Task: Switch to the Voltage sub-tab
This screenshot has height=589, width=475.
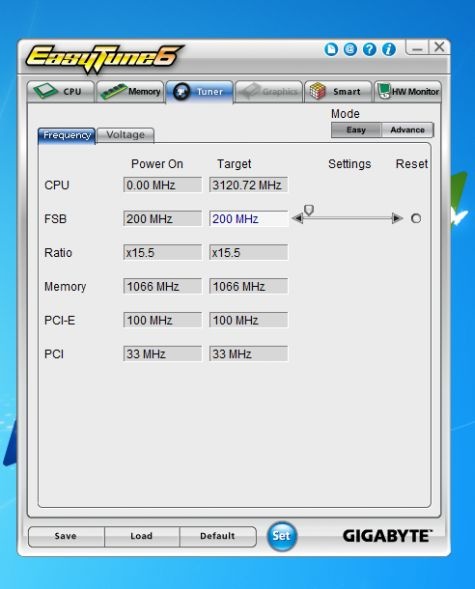Action: 125,135
